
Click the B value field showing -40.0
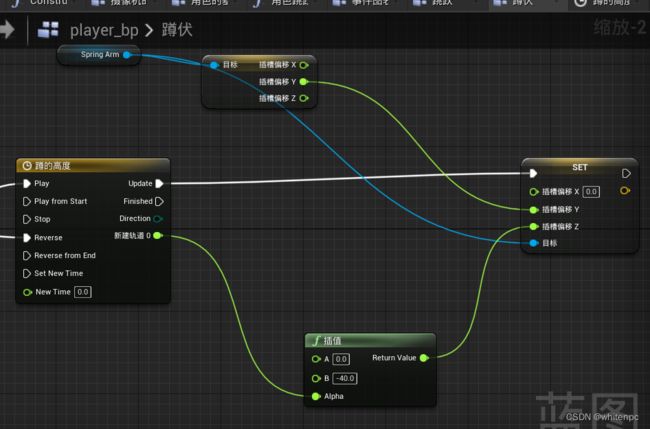tap(345, 378)
